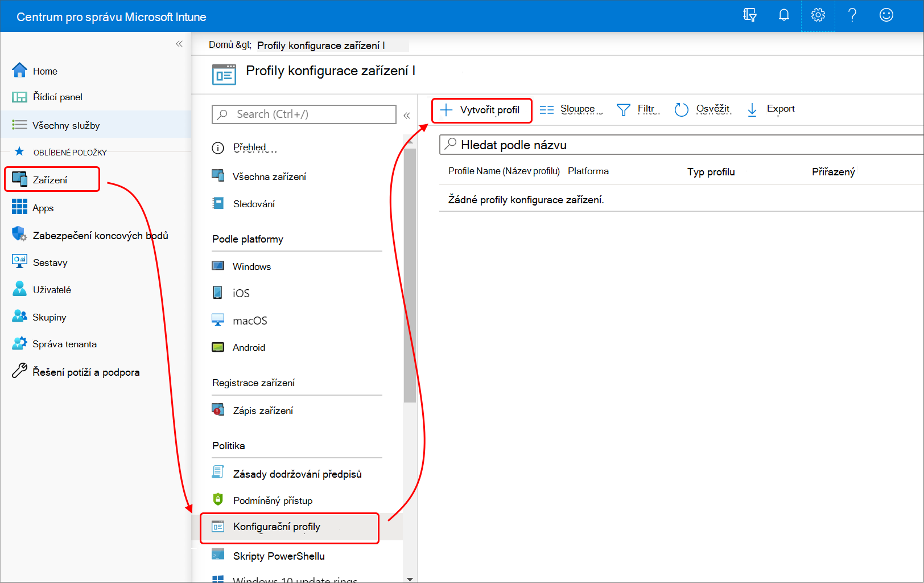The width and height of the screenshot is (924, 583).
Task: Click the Home house icon
Action: [x=19, y=70]
